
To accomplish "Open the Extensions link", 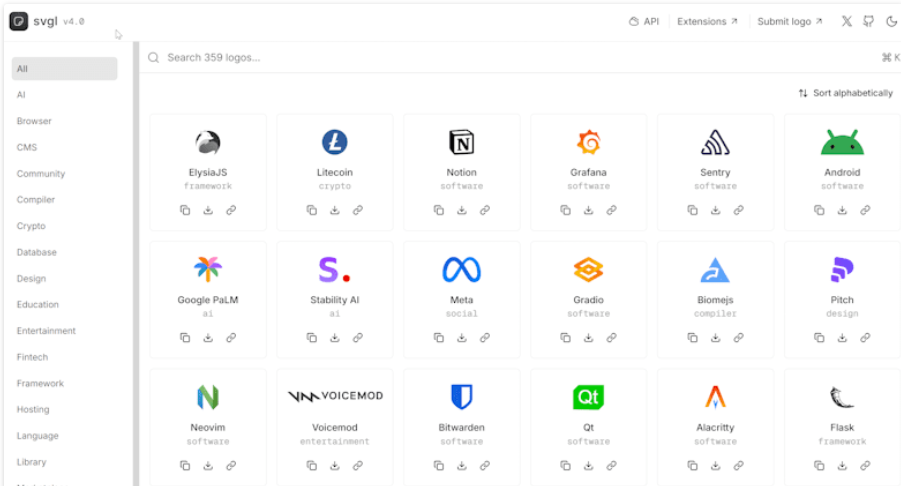I will point(707,21).
